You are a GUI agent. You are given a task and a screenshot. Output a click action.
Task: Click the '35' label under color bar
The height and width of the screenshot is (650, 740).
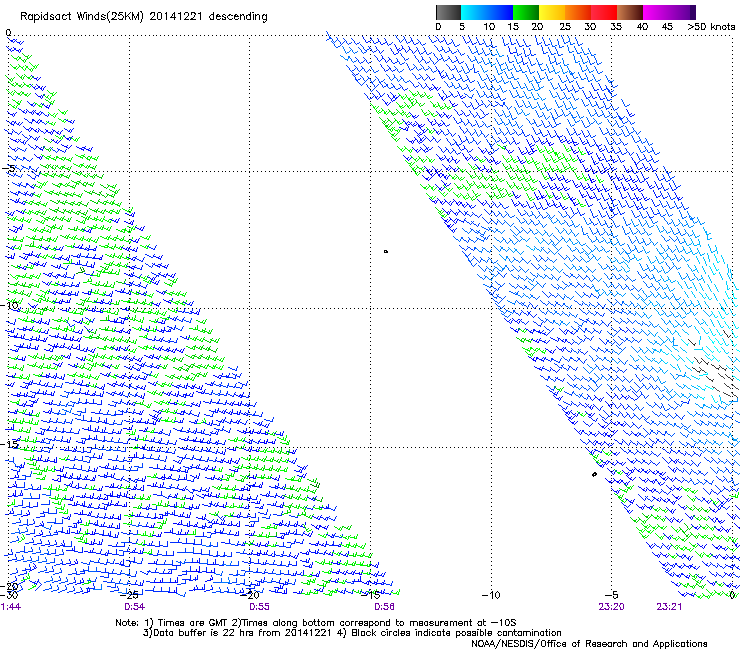click(616, 26)
